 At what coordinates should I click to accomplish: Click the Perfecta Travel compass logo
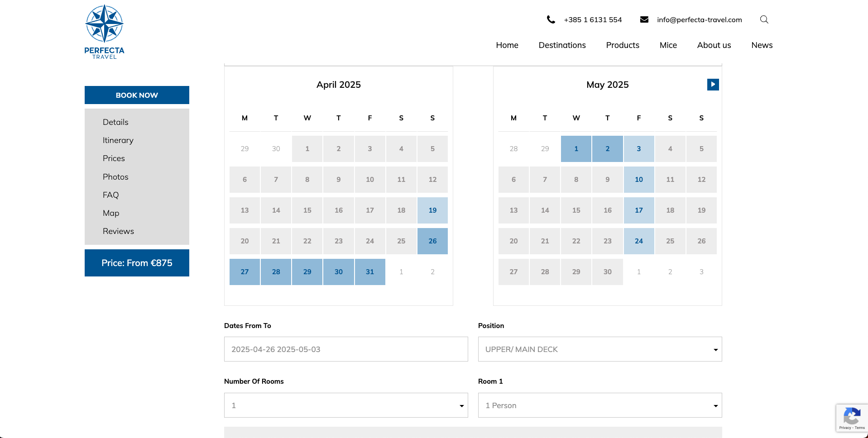pyautogui.click(x=104, y=32)
